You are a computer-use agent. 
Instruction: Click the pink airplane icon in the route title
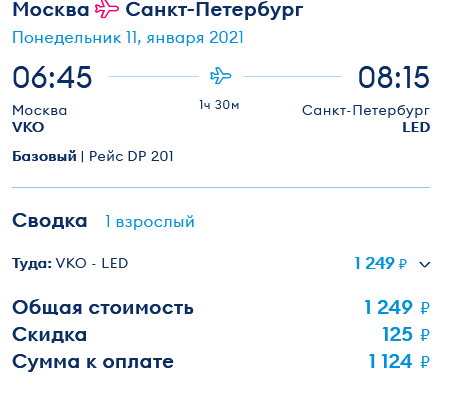tap(107, 9)
